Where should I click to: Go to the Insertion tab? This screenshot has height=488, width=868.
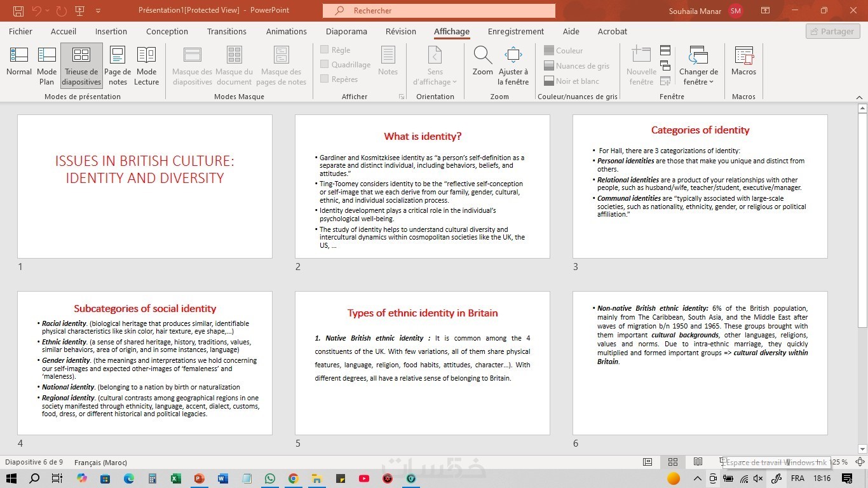pyautogui.click(x=111, y=31)
